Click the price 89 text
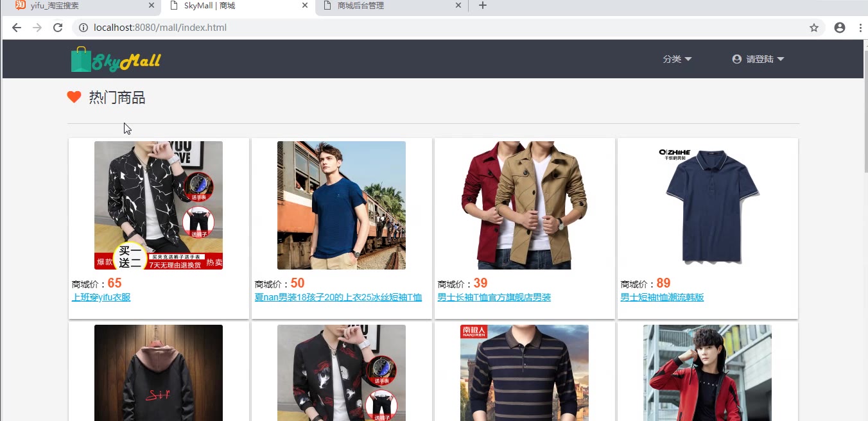Viewport: 868px width, 421px height. click(663, 283)
